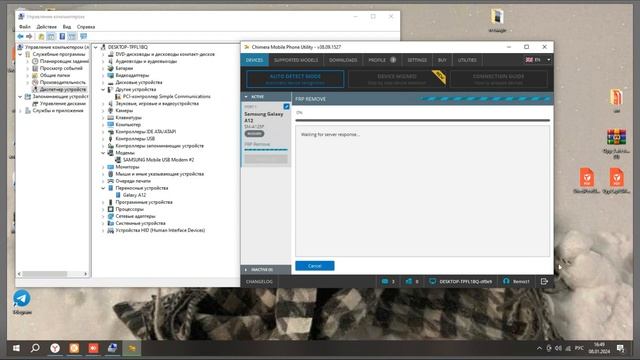This screenshot has width=640, height=360.
Task: Click the Waiting for server response log area
Action: [x=422, y=191]
